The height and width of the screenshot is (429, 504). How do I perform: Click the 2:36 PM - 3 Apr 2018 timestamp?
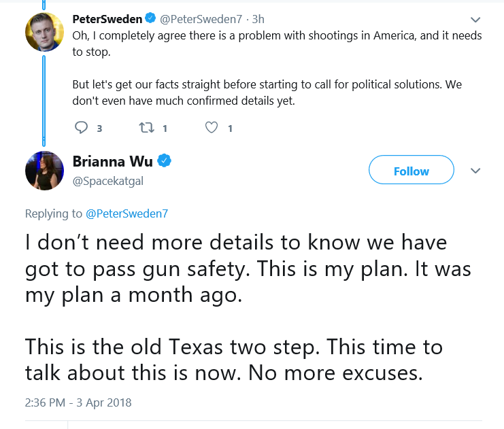click(x=78, y=402)
